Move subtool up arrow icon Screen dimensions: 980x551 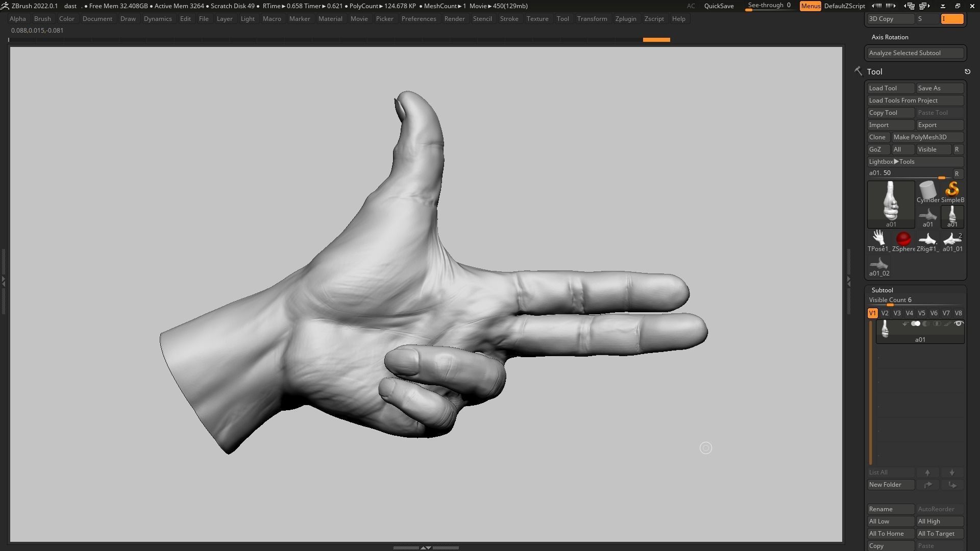927,472
